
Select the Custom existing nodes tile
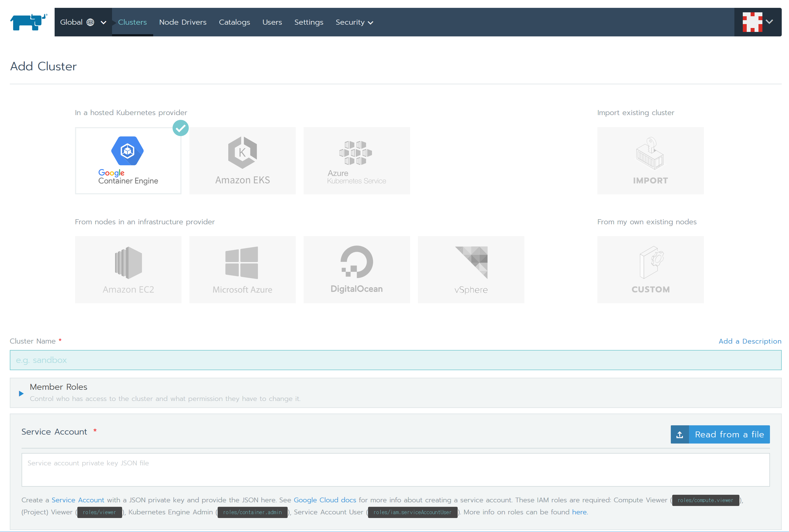tap(650, 269)
